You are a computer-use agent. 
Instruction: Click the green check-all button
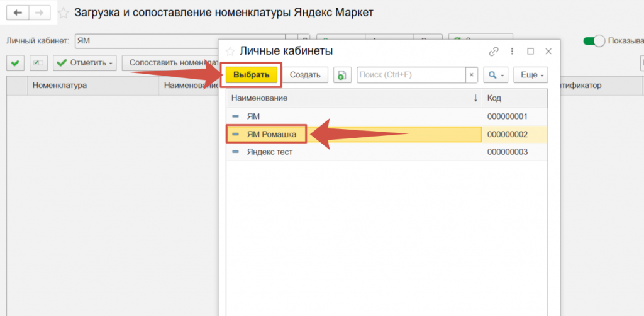[x=16, y=63]
